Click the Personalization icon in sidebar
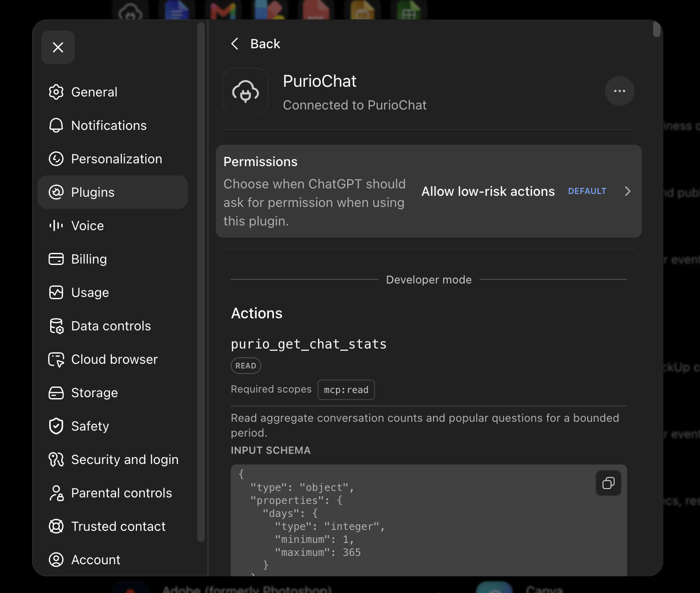Screen dimensions: 700x593 click(56, 159)
